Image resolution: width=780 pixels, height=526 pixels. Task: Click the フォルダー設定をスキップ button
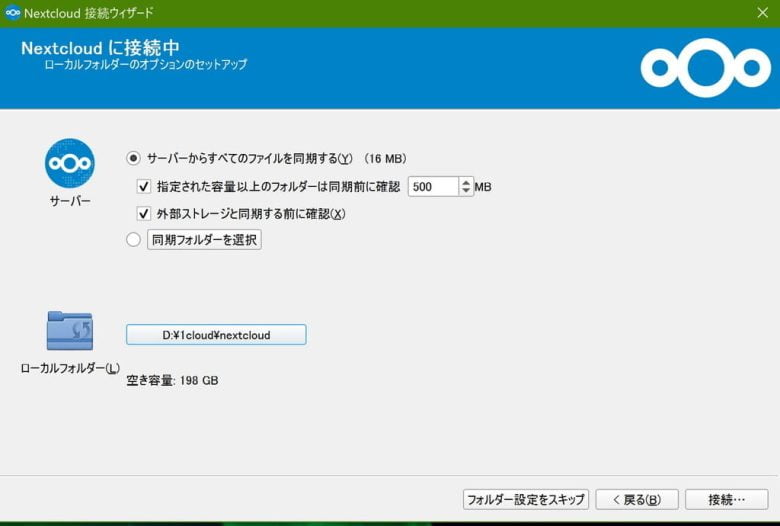tap(526, 499)
